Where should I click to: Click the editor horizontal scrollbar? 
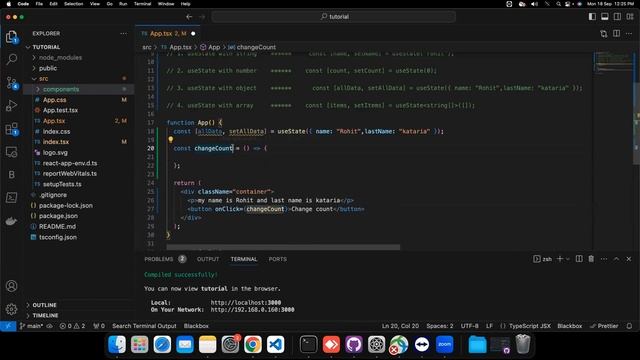coord(283,247)
